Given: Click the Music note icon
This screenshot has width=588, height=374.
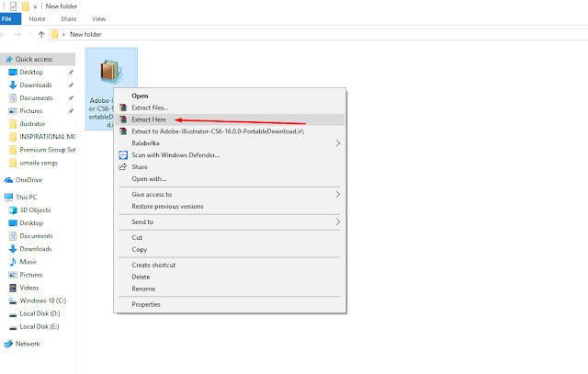Looking at the screenshot, I should (x=13, y=262).
